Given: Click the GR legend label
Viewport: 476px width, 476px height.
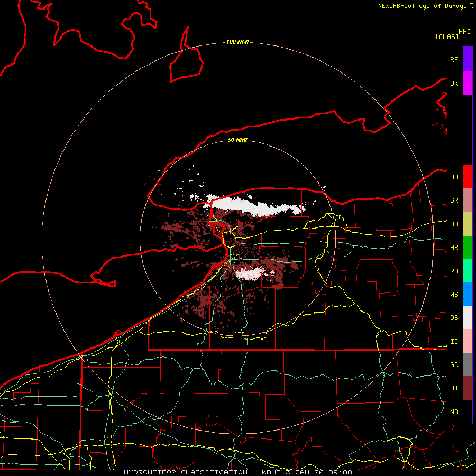Looking at the screenshot, I should click(x=454, y=200).
